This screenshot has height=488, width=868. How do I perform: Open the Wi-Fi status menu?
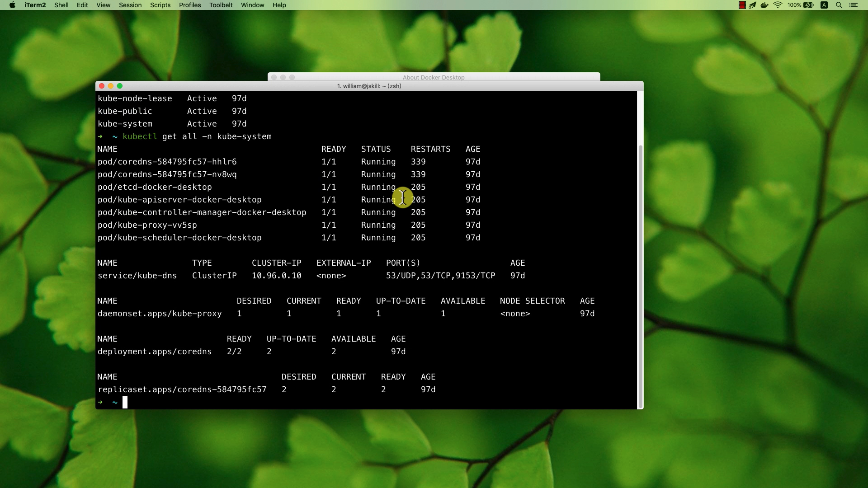point(778,5)
